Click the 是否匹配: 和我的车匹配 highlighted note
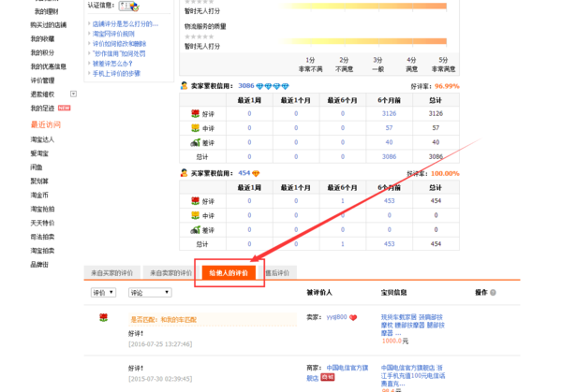Image resolution: width=562 pixels, height=392 pixels. tap(213, 319)
